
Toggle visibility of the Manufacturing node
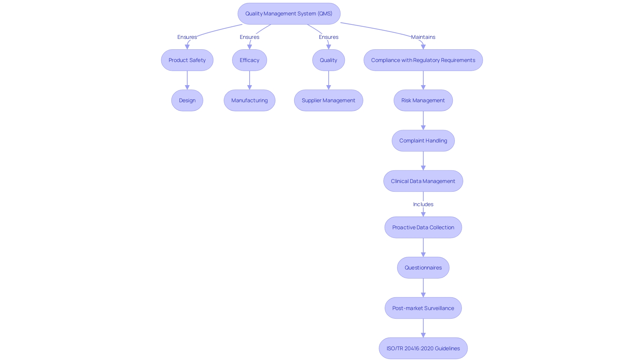click(249, 100)
